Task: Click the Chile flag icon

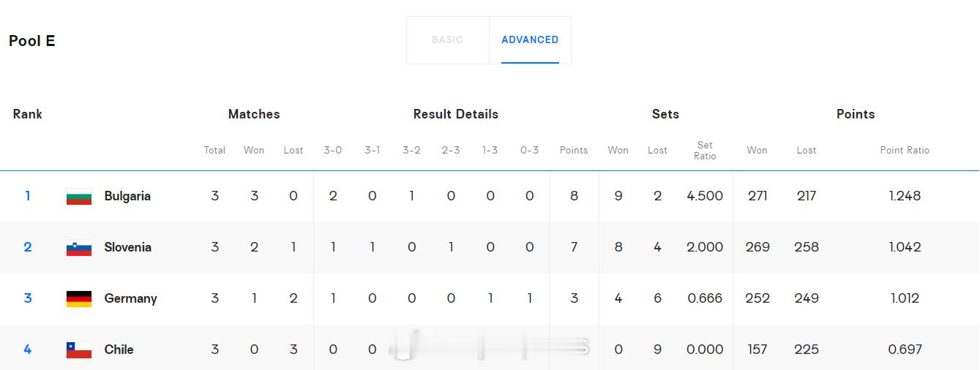Action: 79,350
